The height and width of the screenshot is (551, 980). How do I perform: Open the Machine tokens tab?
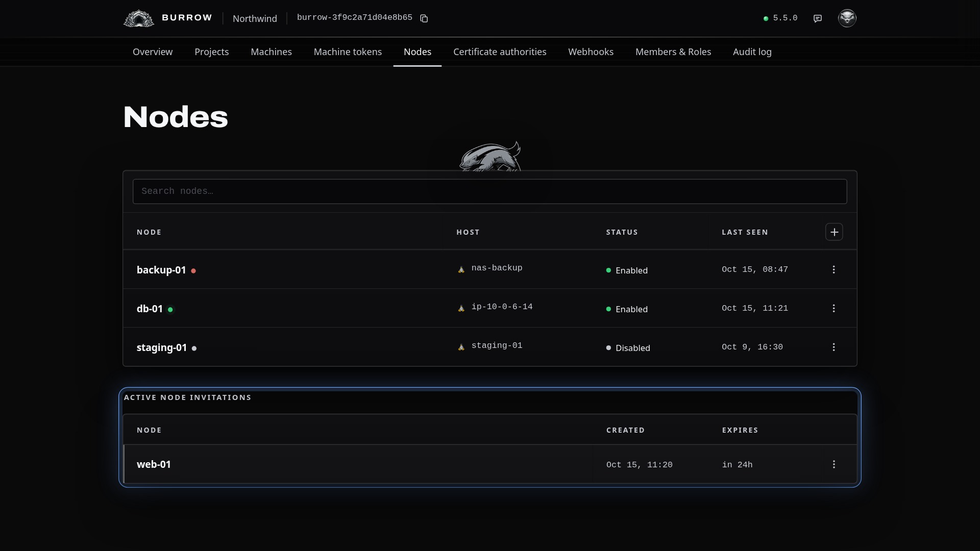[x=348, y=52]
